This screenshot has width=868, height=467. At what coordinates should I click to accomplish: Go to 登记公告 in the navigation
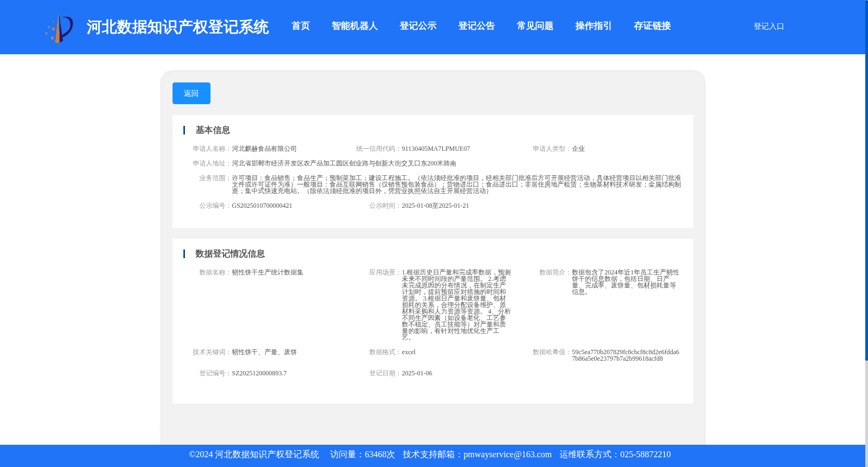(x=476, y=26)
